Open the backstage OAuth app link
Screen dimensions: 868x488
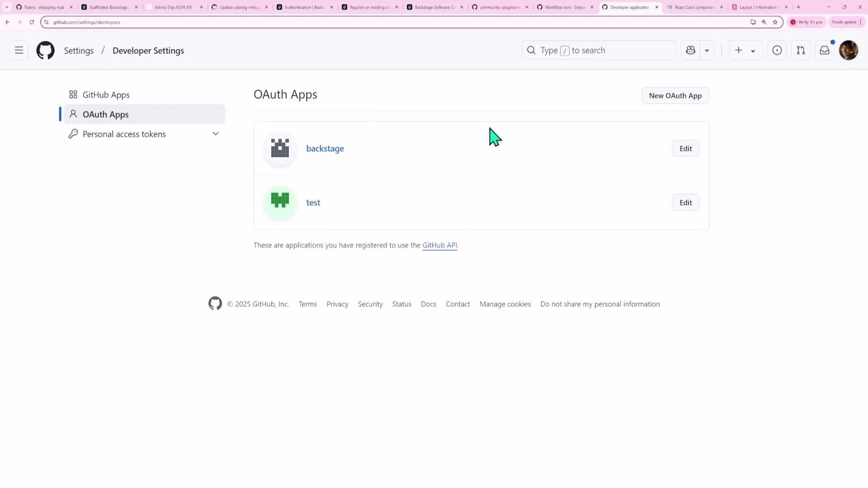click(325, 148)
